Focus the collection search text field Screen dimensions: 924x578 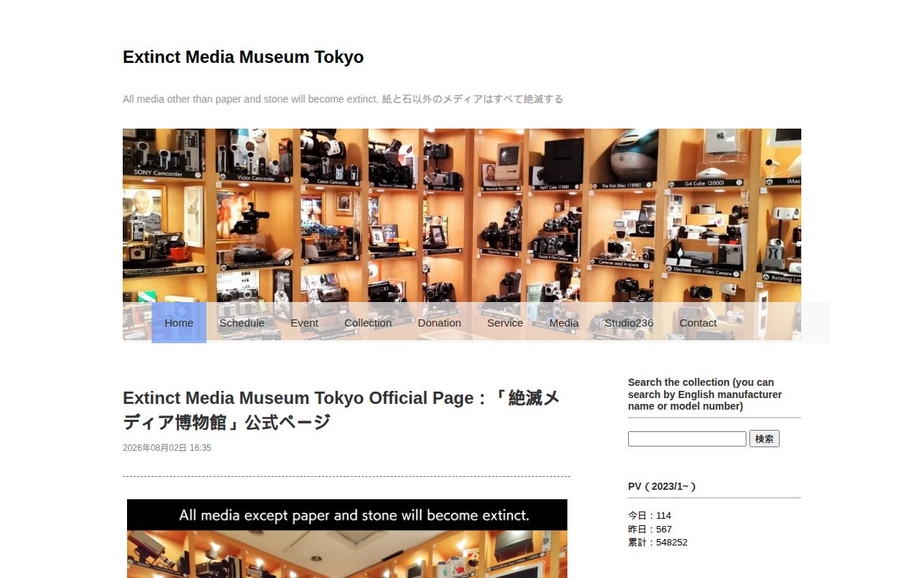click(687, 439)
